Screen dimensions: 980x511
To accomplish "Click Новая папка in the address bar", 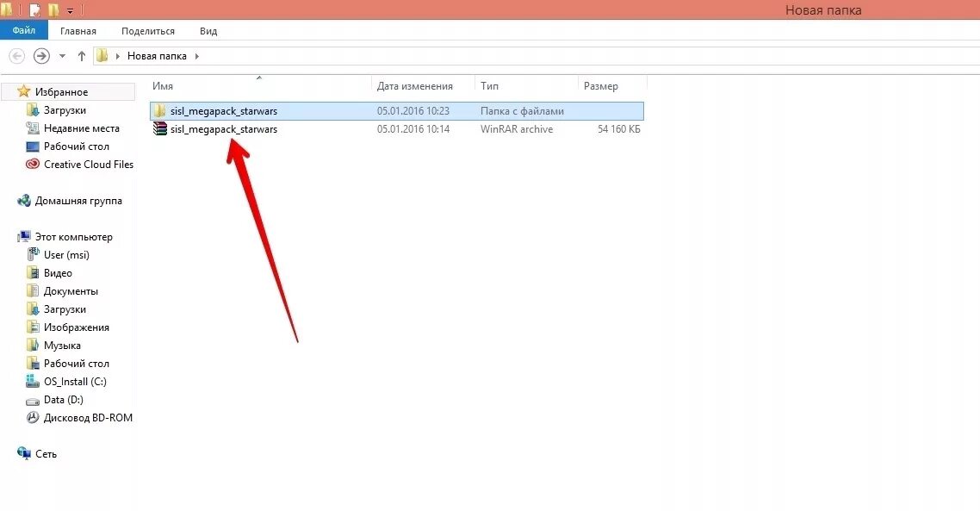I will [157, 56].
